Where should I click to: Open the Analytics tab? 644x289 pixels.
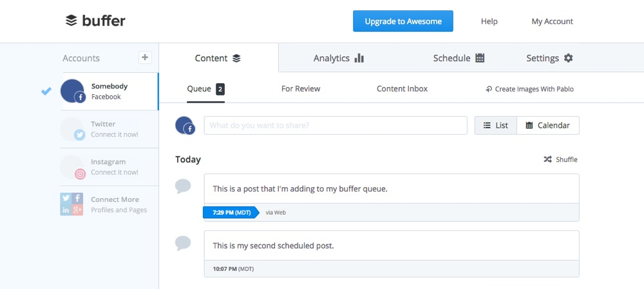pyautogui.click(x=339, y=58)
